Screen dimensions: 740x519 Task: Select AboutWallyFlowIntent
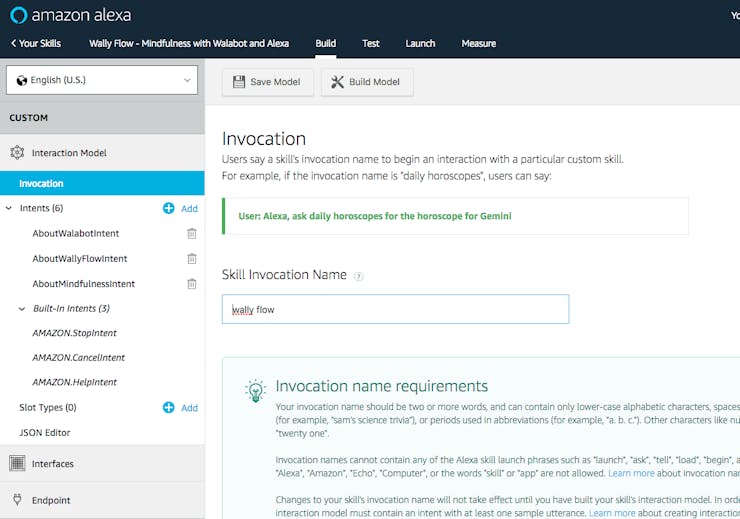[x=80, y=259]
